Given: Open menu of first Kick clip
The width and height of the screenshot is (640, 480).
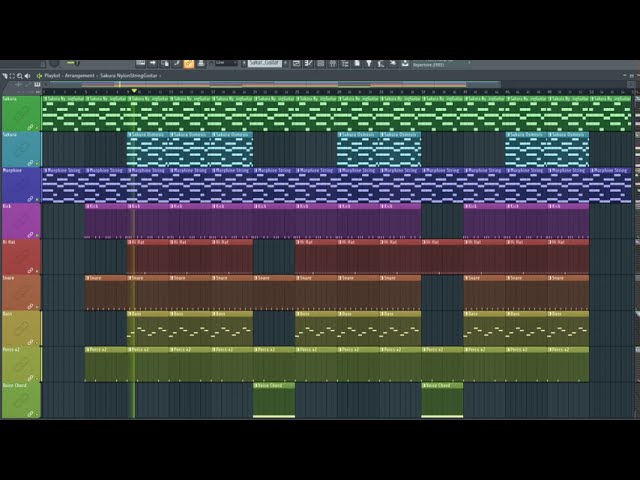Looking at the screenshot, I should (88, 207).
